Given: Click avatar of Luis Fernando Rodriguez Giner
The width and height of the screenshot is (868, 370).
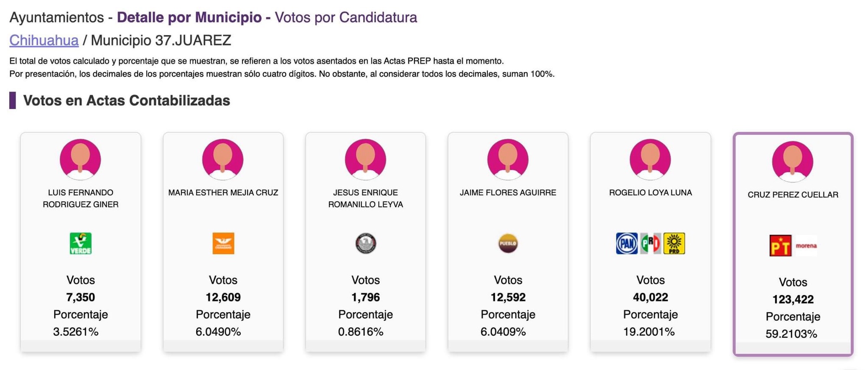Looking at the screenshot, I should [x=81, y=159].
